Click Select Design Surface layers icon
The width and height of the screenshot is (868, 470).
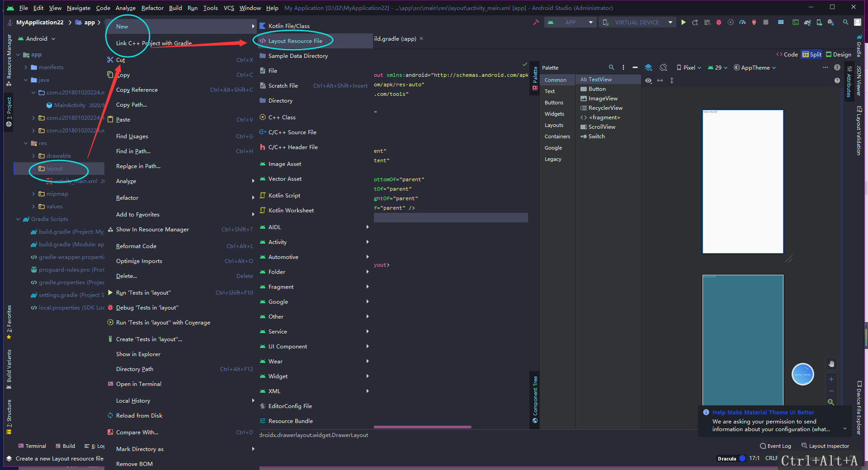point(648,67)
